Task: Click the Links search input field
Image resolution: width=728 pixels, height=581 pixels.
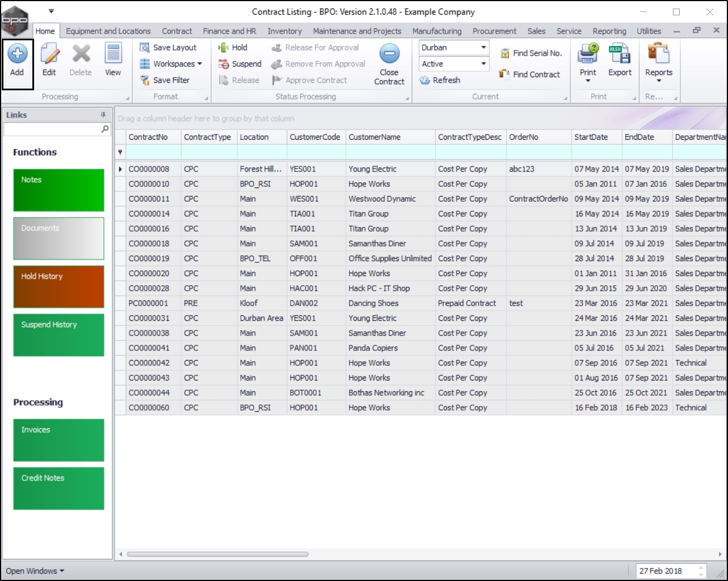Action: (52, 129)
